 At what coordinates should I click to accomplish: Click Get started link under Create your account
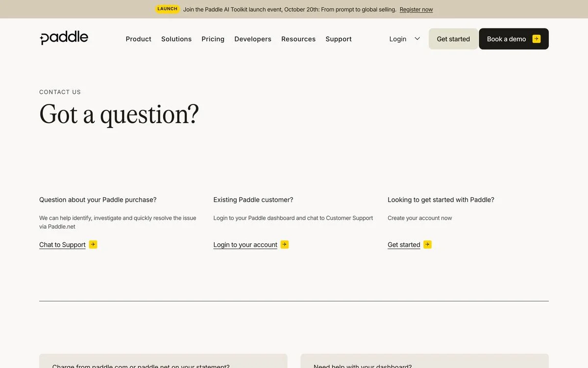click(404, 245)
